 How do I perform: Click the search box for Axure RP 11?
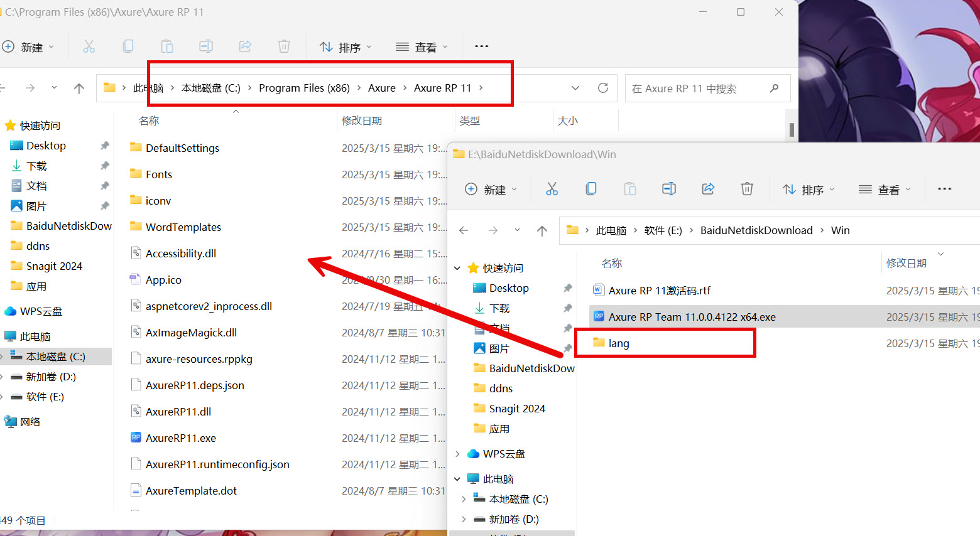pos(697,88)
